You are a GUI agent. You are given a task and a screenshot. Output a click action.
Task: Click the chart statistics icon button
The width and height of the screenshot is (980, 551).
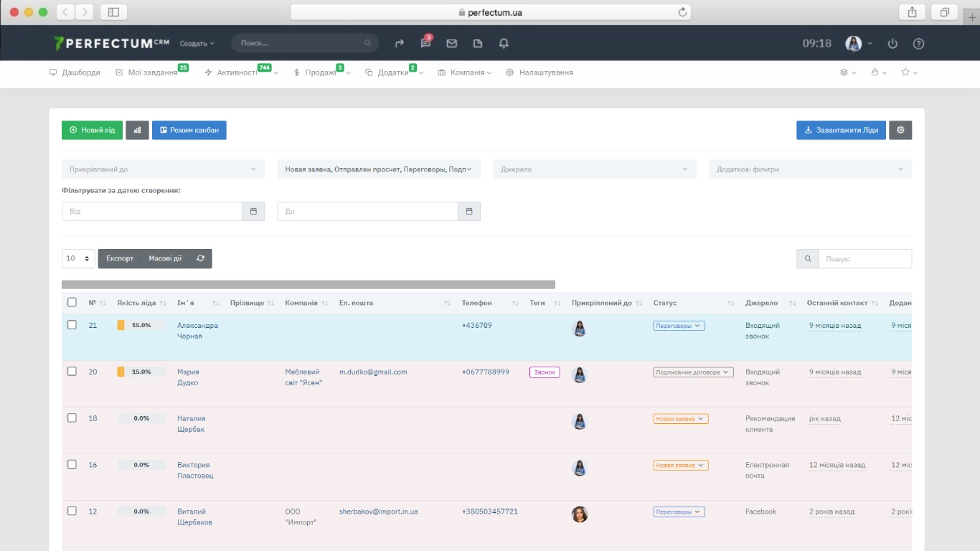pyautogui.click(x=137, y=130)
